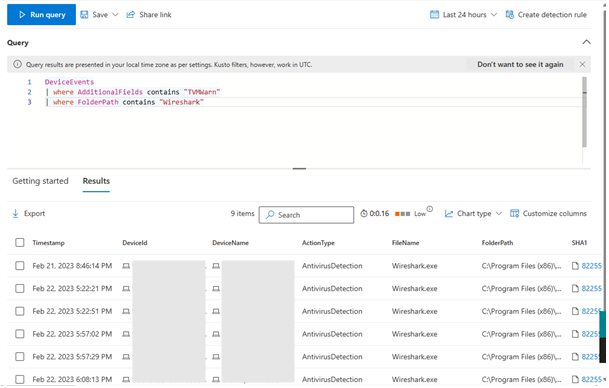Check the Feb 22, 2023 5:22:51 PM row checkbox

coord(20,311)
